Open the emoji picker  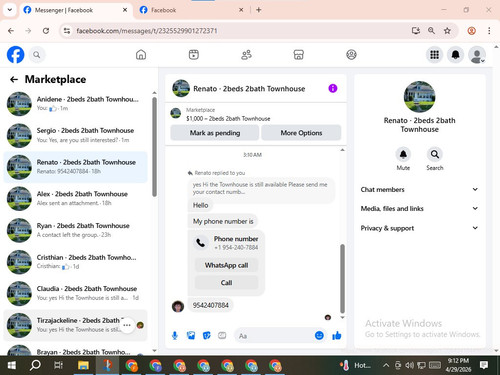(319, 335)
